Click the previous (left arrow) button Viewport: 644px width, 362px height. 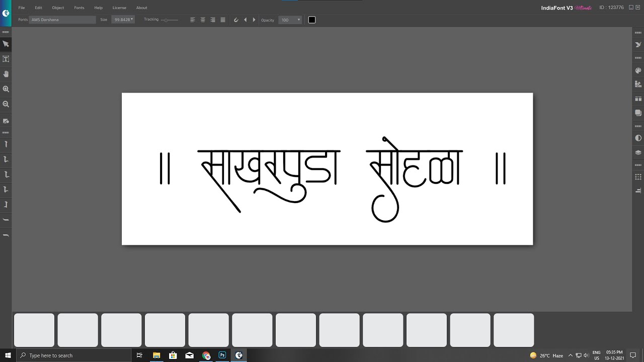(x=245, y=20)
